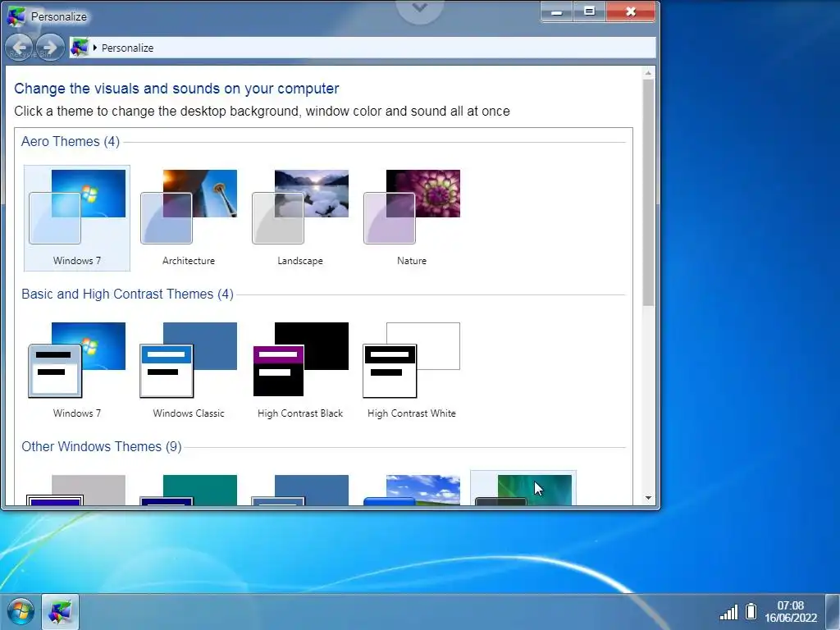Screen dimensions: 840x630
Task: Minimize the Personalize window
Action: 557,11
